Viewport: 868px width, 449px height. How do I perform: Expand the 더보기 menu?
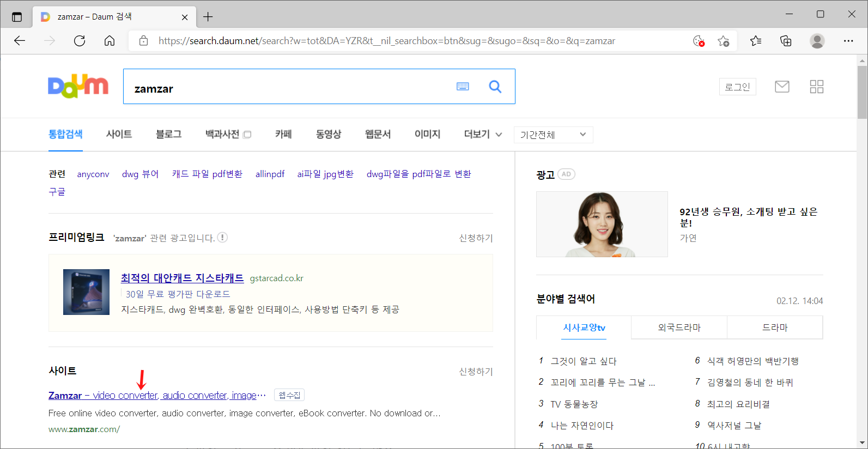click(483, 134)
